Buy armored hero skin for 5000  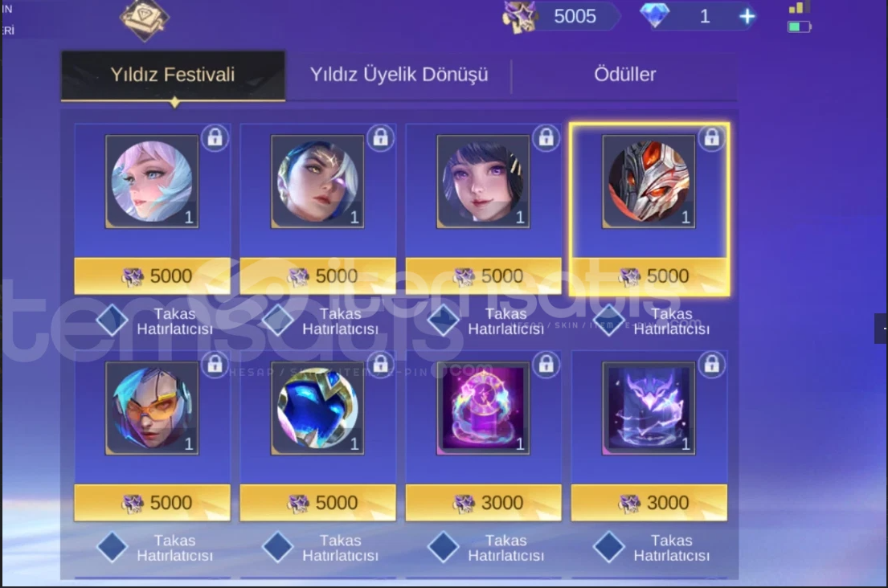(649, 276)
